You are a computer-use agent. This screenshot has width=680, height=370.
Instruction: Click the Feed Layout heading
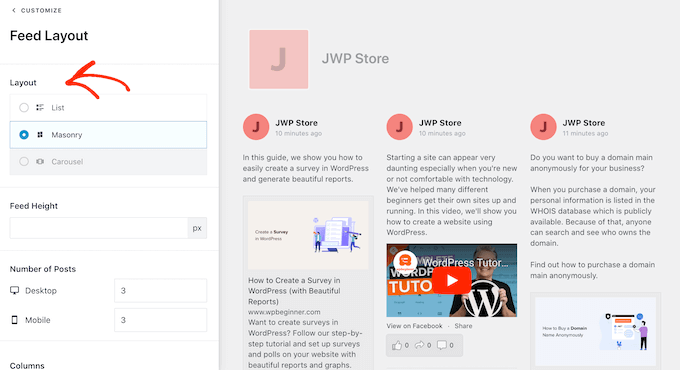point(49,36)
